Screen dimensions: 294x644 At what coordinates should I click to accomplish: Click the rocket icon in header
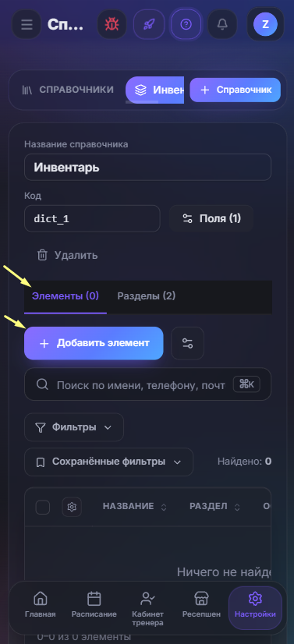pyautogui.click(x=149, y=24)
